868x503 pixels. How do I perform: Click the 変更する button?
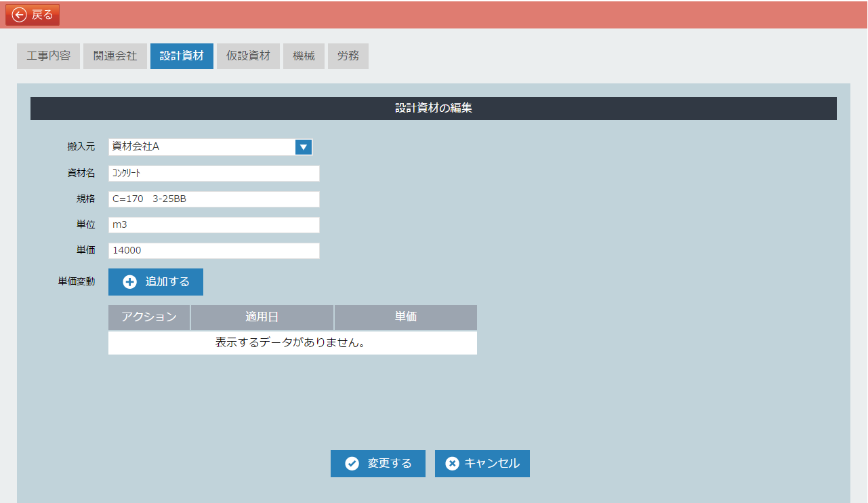click(378, 464)
